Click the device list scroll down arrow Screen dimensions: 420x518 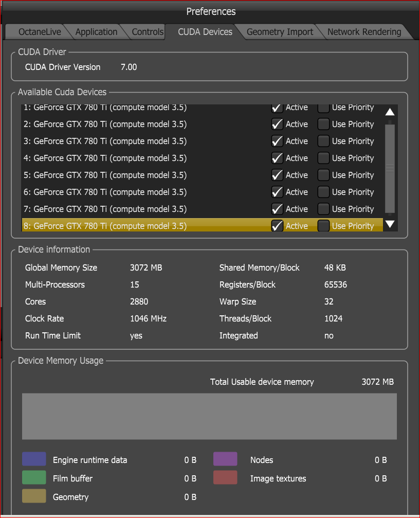pos(390,224)
